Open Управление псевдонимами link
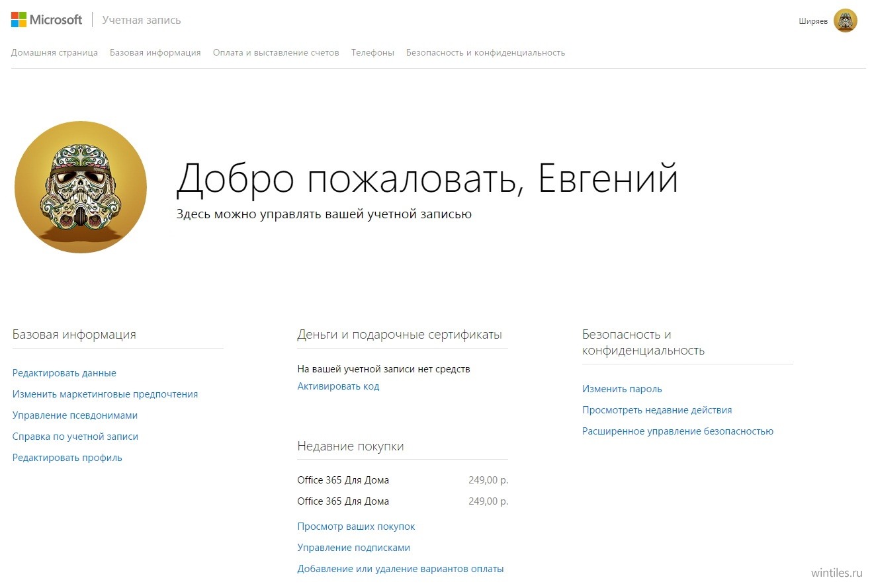The height and width of the screenshot is (588, 874). tap(75, 415)
